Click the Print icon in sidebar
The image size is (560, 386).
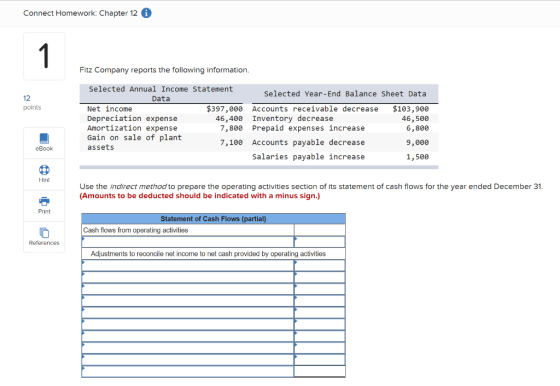click(x=44, y=201)
